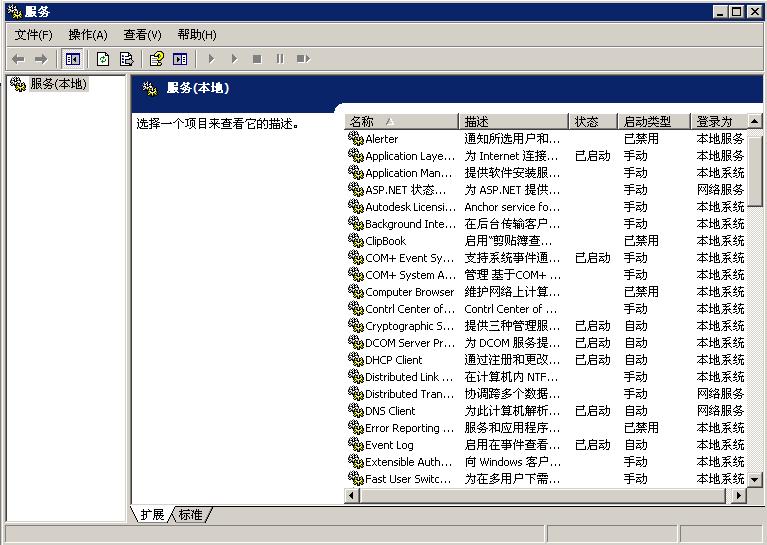Viewport: 767px width, 545px height.
Task: Select the Autodesk Licensing service icon
Action: [x=356, y=206]
